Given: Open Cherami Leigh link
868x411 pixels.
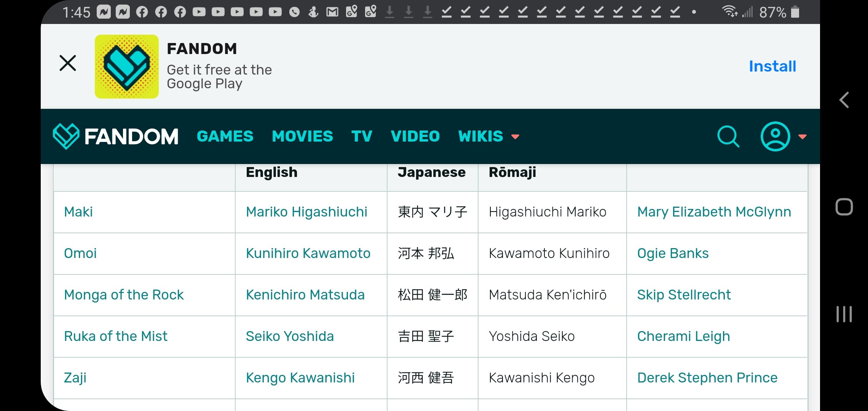Looking at the screenshot, I should coord(684,336).
